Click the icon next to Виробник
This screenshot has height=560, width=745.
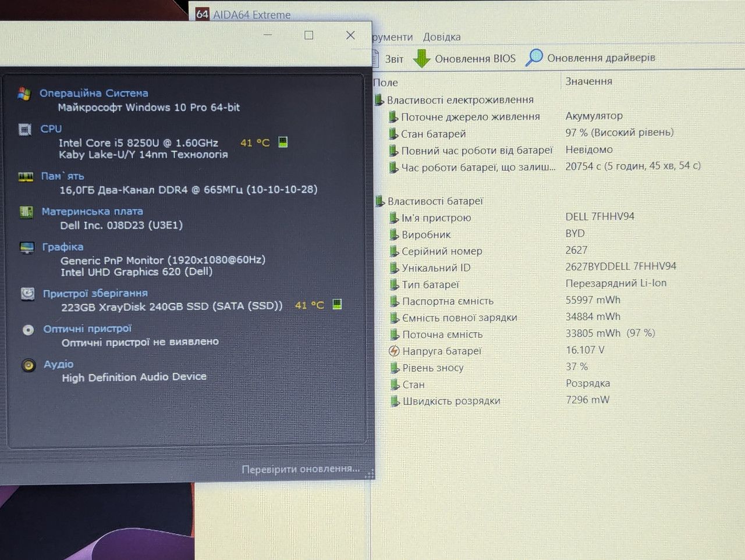point(394,235)
